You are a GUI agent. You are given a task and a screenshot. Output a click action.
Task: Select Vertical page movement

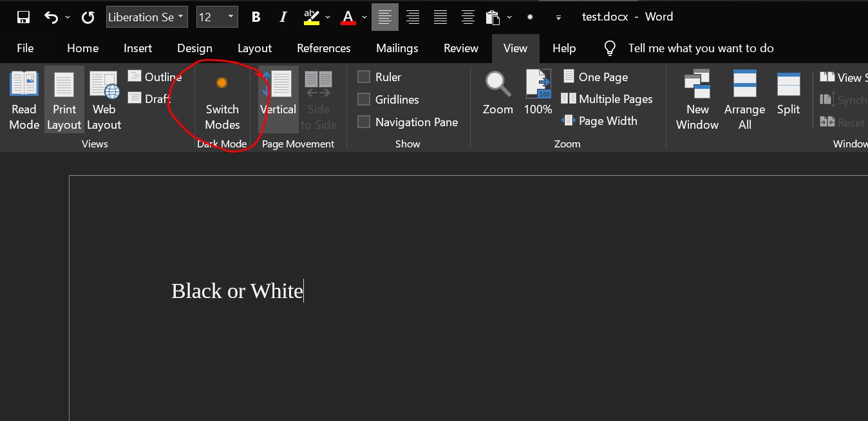(278, 100)
